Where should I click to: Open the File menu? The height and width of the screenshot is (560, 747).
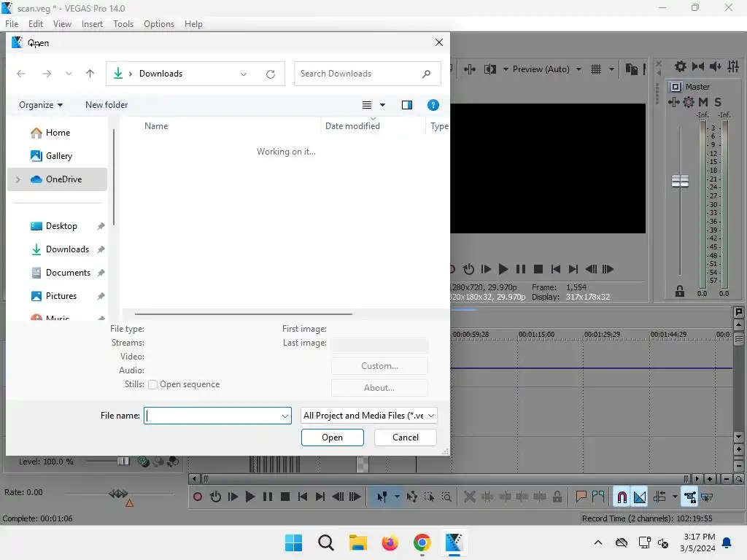[12, 24]
